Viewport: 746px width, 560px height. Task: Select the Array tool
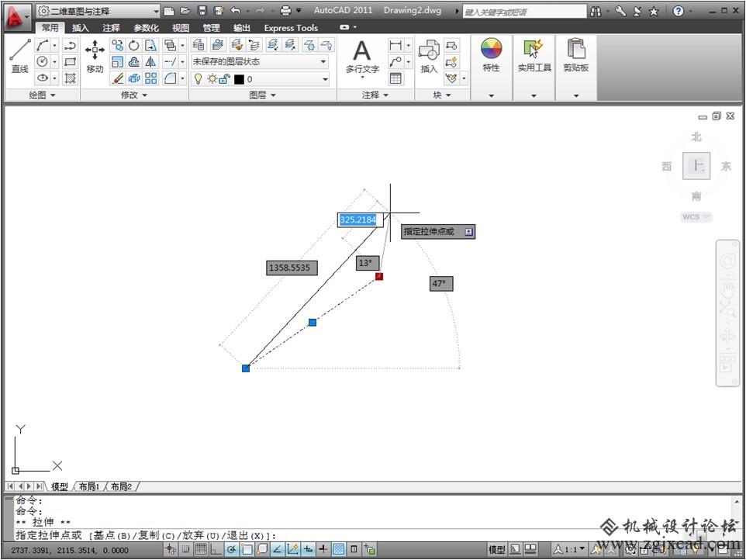(x=150, y=78)
